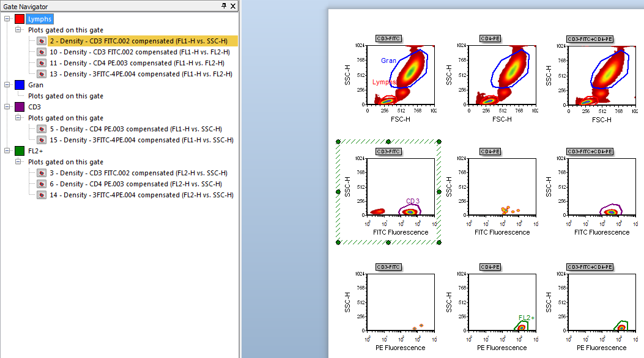Viewport: 644px width, 358px height.
Task: Click the plot icon for 11 - CD4 PE.003
Action: pyautogui.click(x=42, y=63)
